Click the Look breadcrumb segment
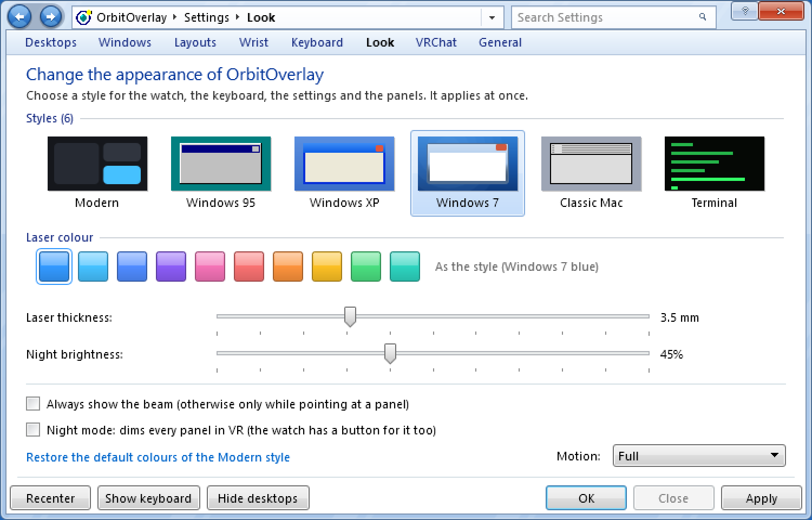 click(261, 17)
